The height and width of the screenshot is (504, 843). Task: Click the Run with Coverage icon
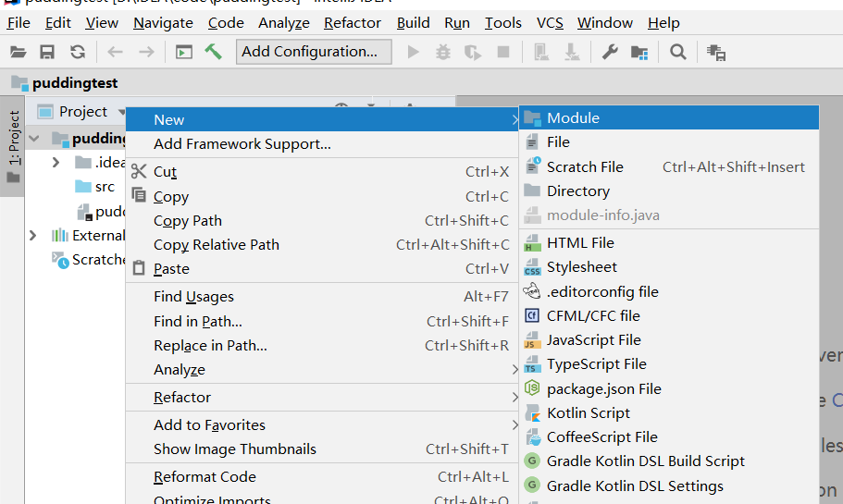click(x=473, y=52)
